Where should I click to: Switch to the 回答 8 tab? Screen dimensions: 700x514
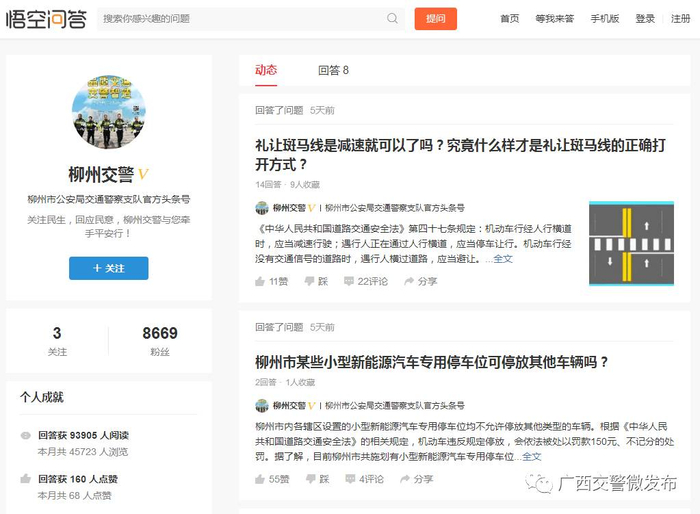coord(333,70)
